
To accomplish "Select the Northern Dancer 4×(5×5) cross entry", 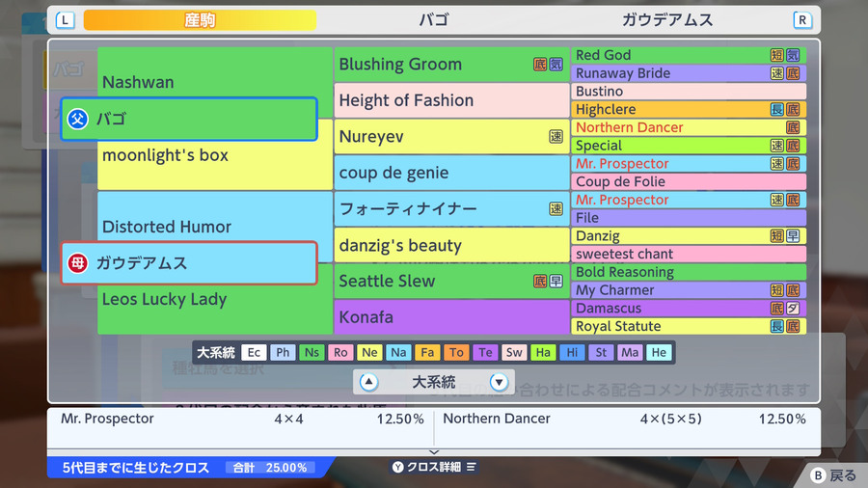I will (x=624, y=419).
